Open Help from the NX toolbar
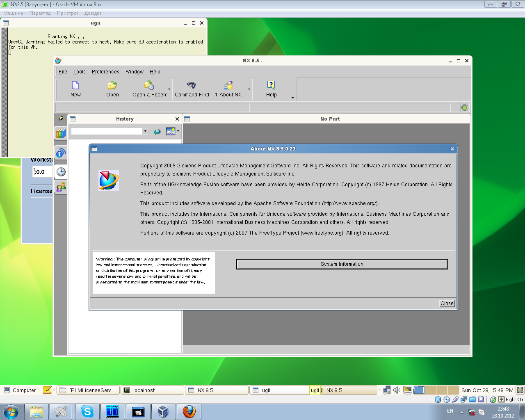This screenshot has height=420, width=525. coord(271,85)
